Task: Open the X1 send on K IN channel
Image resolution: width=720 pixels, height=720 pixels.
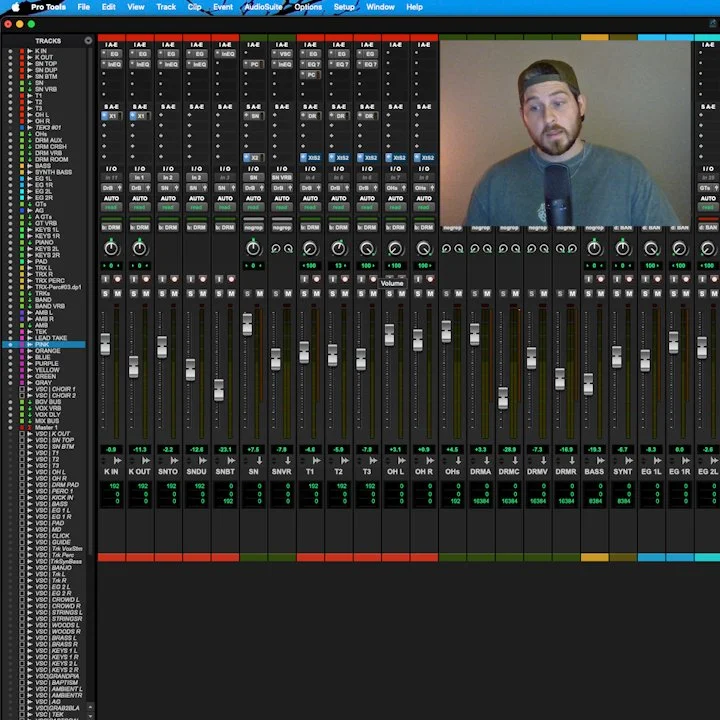Action: [x=112, y=116]
